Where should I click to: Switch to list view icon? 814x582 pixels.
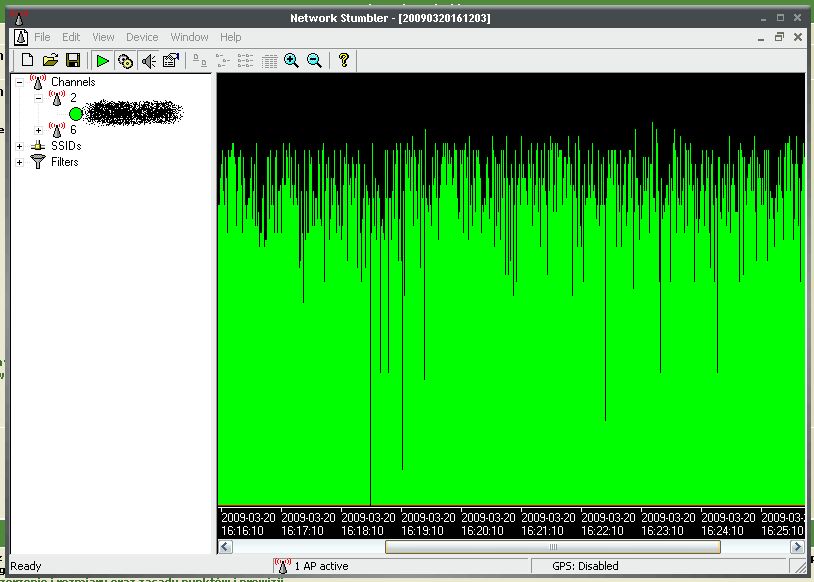click(x=246, y=61)
